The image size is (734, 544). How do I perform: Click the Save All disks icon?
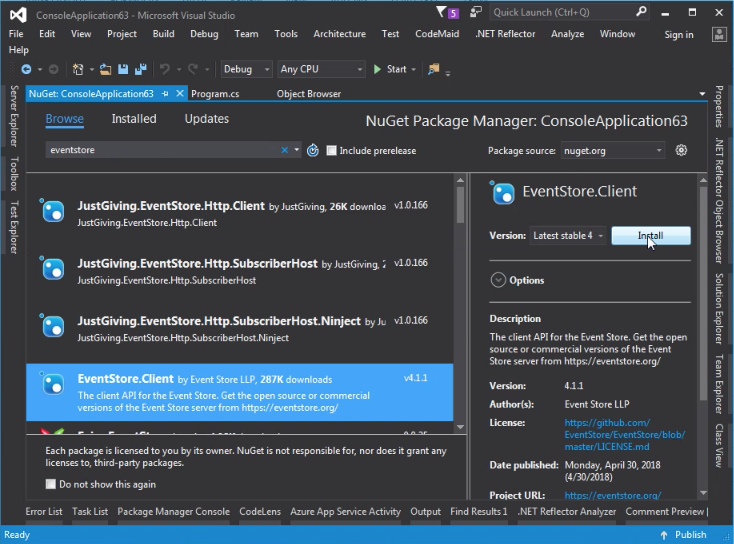(140, 69)
